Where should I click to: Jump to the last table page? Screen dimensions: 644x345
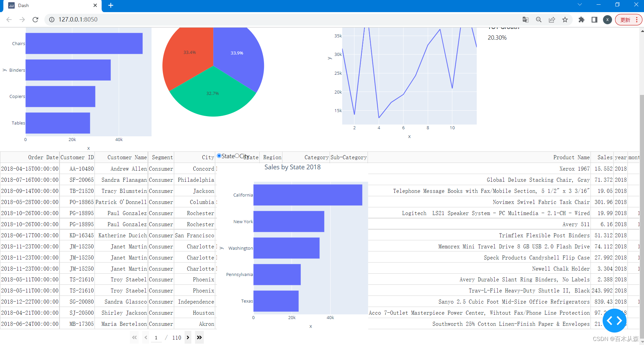click(x=199, y=337)
